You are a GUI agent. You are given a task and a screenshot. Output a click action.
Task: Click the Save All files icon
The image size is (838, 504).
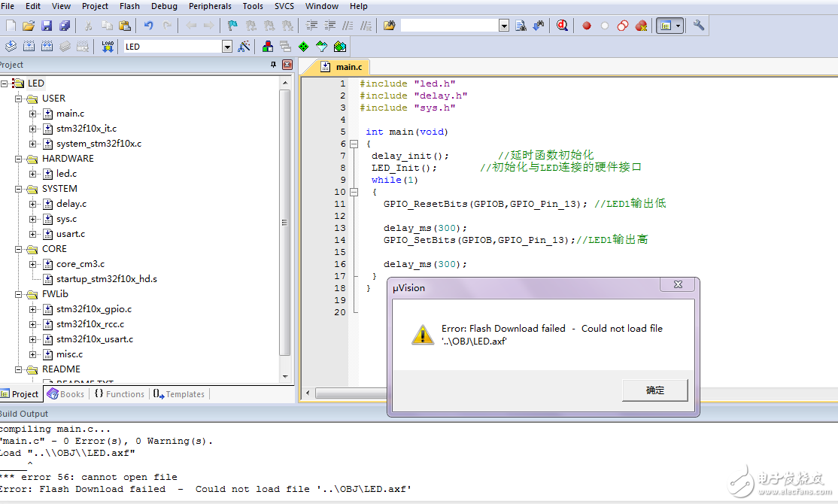pos(65,26)
